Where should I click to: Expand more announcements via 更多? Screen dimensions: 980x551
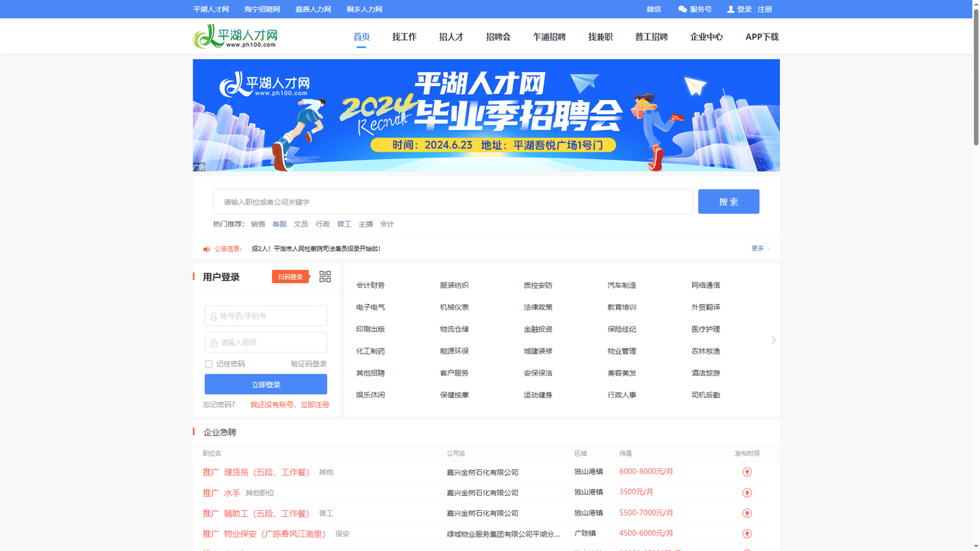(760, 248)
